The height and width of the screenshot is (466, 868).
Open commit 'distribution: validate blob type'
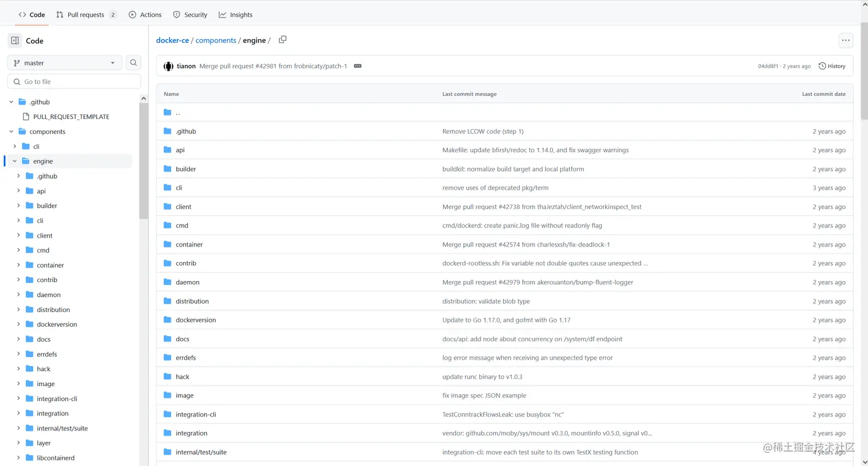point(486,301)
